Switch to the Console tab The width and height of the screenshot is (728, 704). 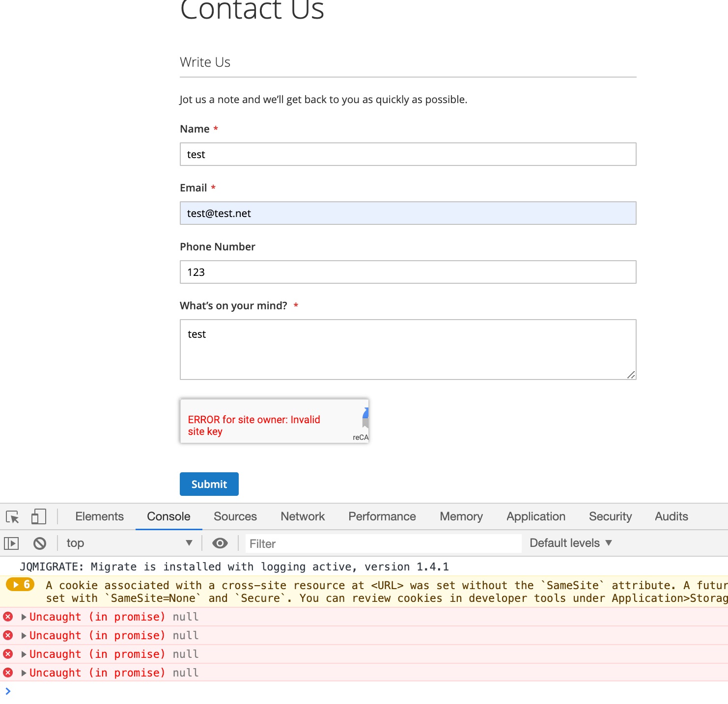pos(168,516)
